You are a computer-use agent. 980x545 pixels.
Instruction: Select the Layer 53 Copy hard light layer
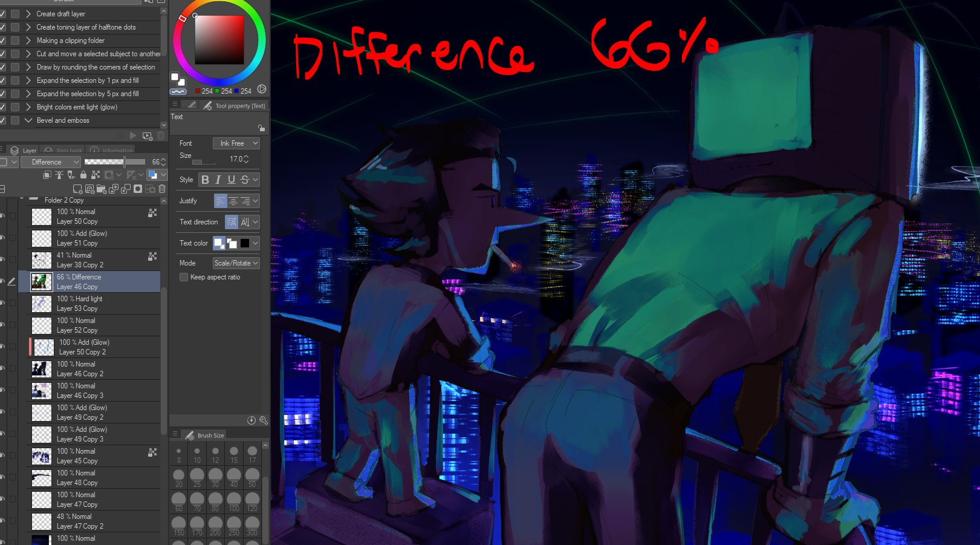tap(94, 304)
